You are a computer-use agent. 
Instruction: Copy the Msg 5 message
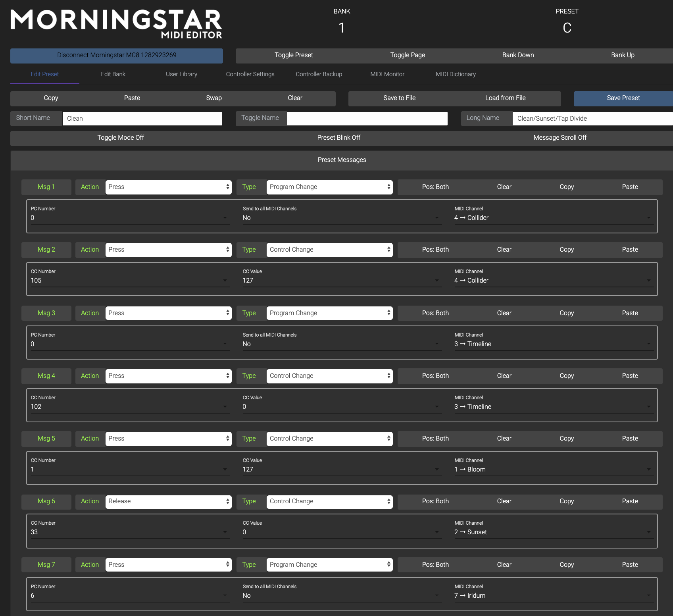(567, 439)
